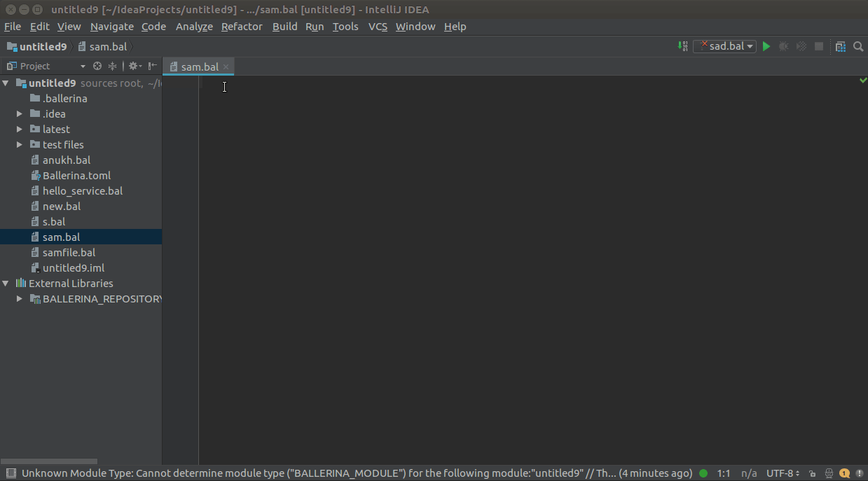
Task: Select s.bal in the project tree
Action: (54, 221)
